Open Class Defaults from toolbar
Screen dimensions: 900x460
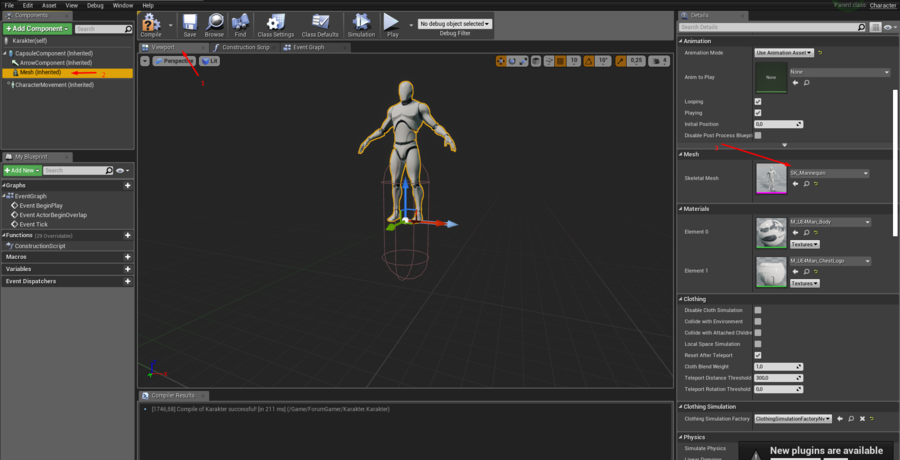pyautogui.click(x=320, y=25)
